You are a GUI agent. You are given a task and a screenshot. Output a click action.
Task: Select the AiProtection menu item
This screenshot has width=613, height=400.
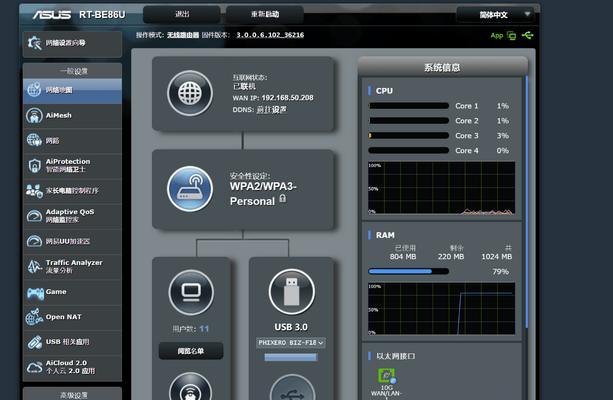(x=72, y=166)
